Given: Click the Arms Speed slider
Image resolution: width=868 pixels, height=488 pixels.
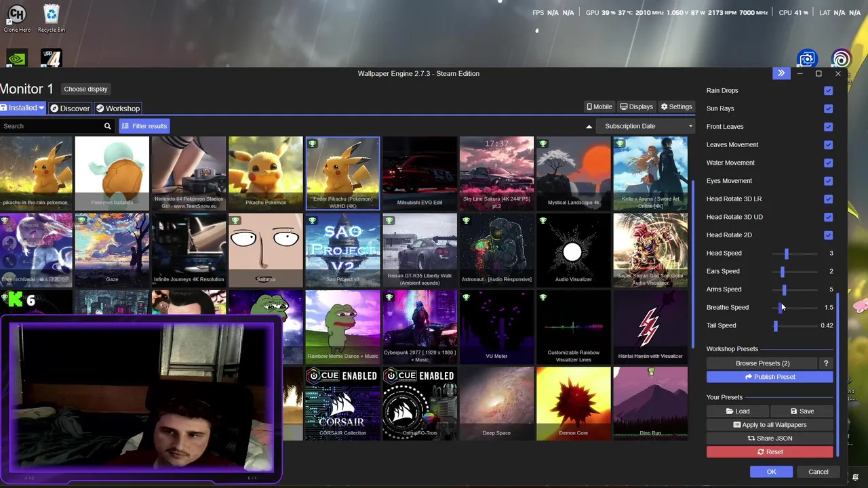Looking at the screenshot, I should click(795, 289).
